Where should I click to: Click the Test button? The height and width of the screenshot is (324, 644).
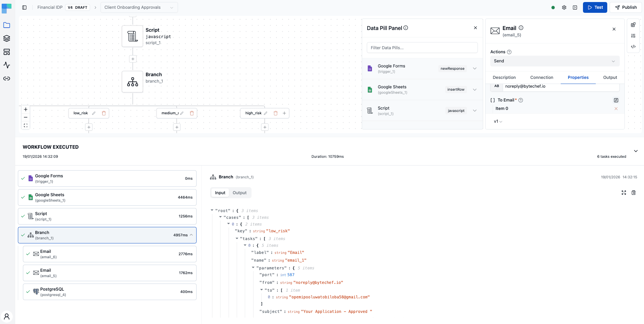pyautogui.click(x=594, y=7)
